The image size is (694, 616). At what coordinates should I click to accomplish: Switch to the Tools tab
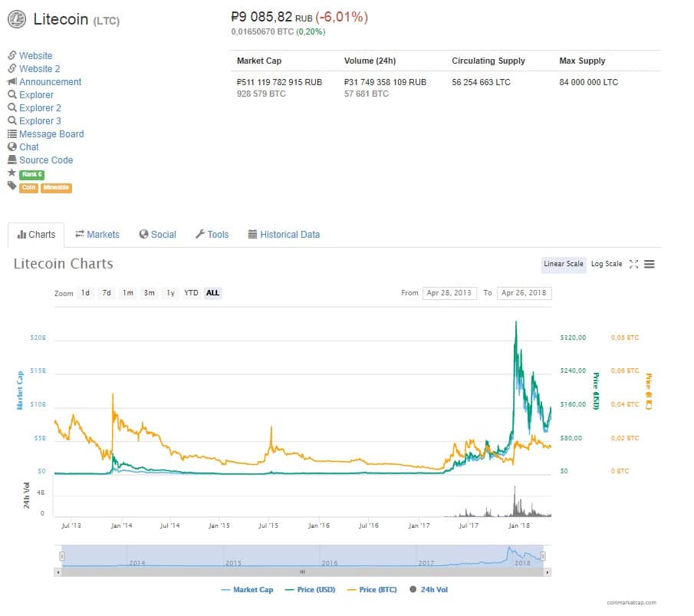tap(212, 235)
